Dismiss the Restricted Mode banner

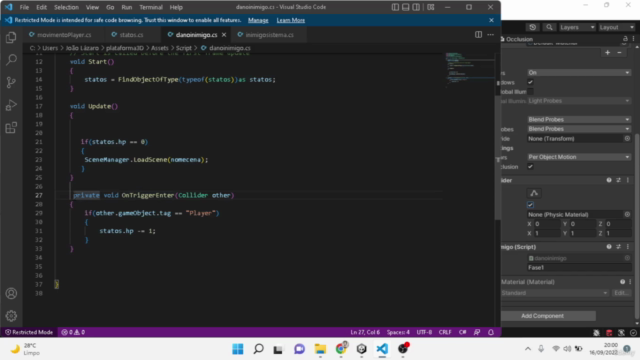(x=491, y=20)
